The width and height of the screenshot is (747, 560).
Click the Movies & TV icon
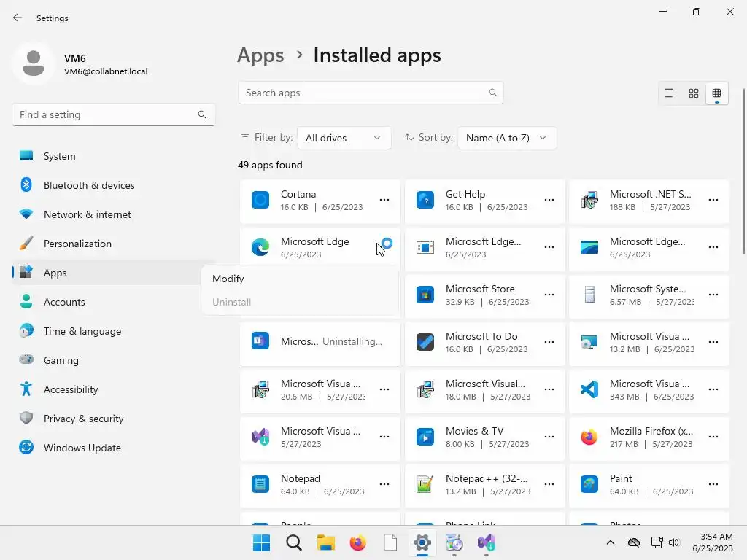click(425, 437)
